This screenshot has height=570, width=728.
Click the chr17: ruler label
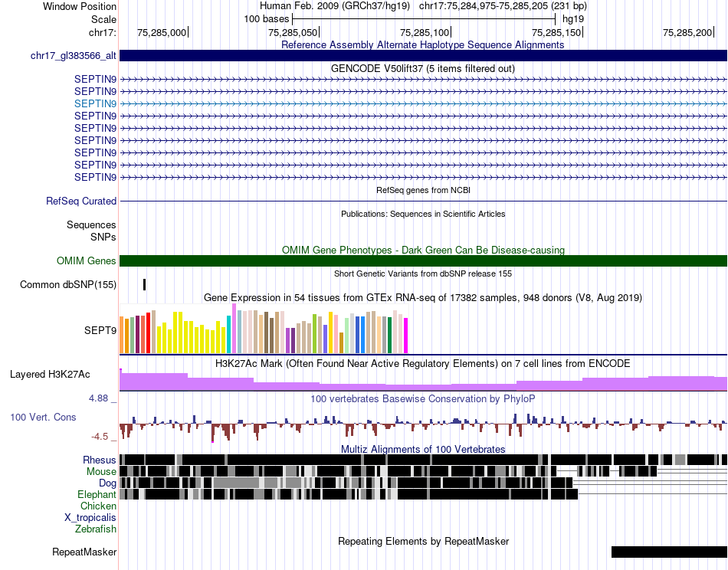pyautogui.click(x=102, y=32)
